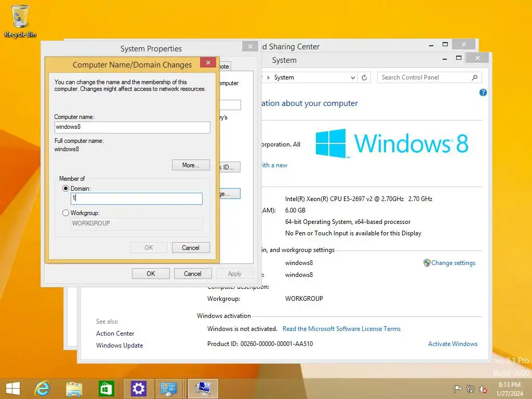Click Cancel in System Properties

(193, 273)
